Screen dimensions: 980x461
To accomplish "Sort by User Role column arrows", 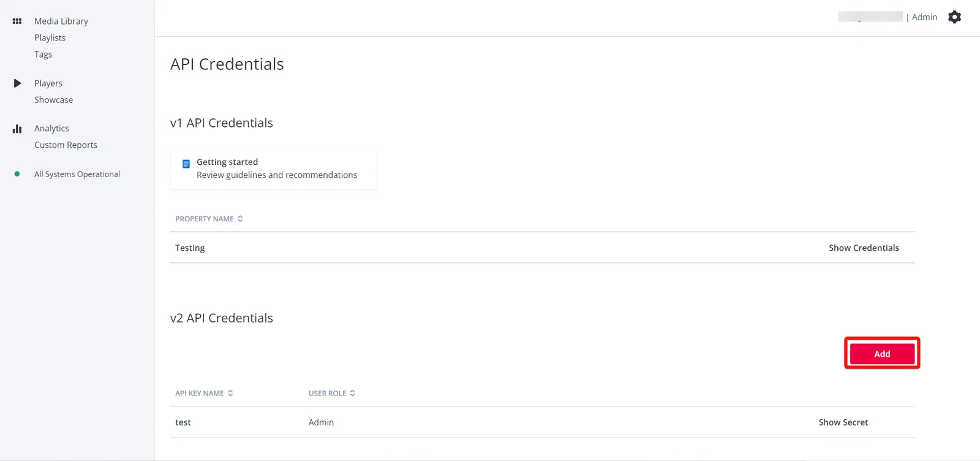I will point(352,394).
